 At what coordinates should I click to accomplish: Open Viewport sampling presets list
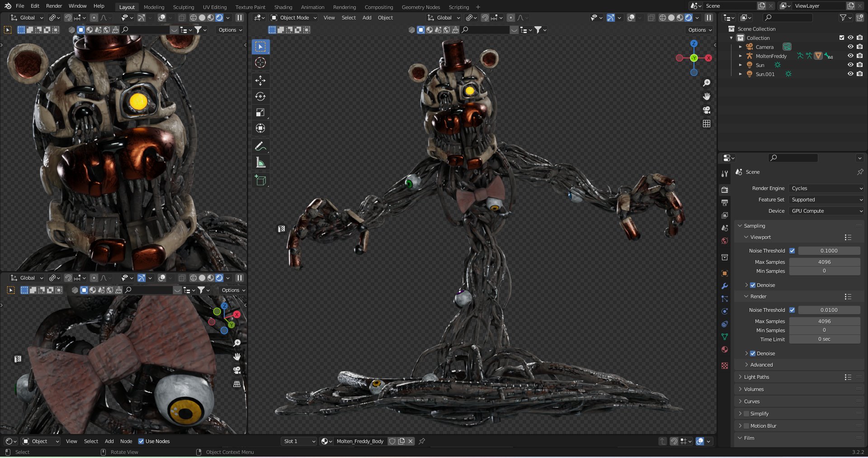click(848, 237)
